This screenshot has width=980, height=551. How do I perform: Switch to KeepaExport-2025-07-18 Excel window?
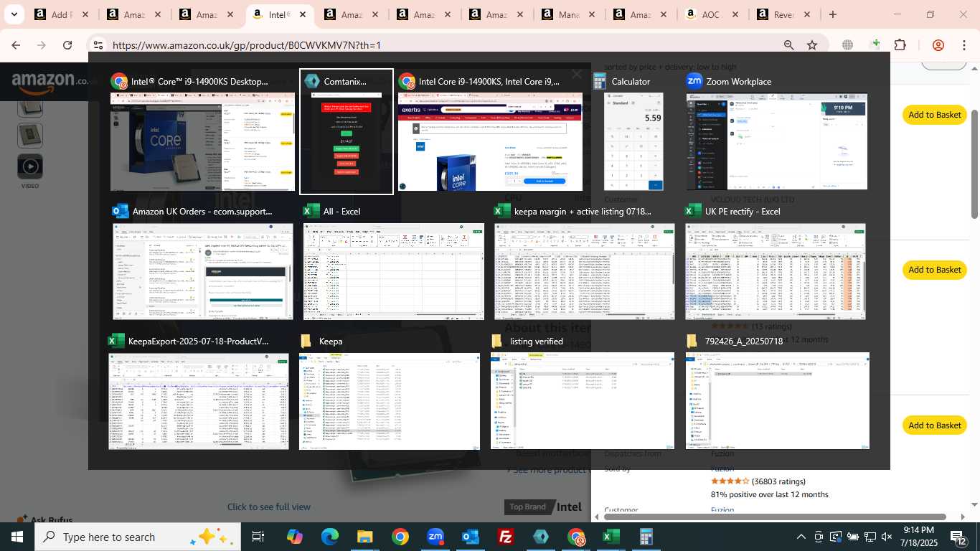point(199,392)
